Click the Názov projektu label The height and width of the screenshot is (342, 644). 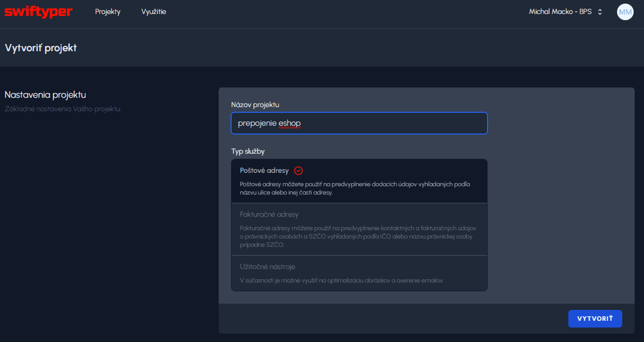(x=255, y=105)
